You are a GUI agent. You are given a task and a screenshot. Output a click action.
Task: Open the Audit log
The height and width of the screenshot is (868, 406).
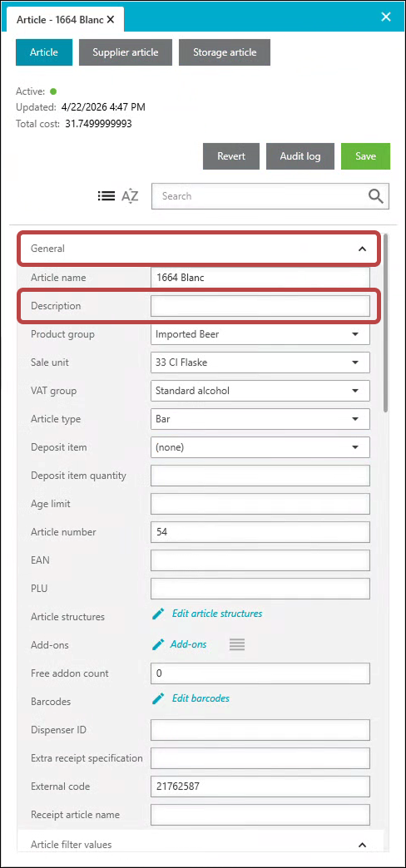[x=300, y=156]
